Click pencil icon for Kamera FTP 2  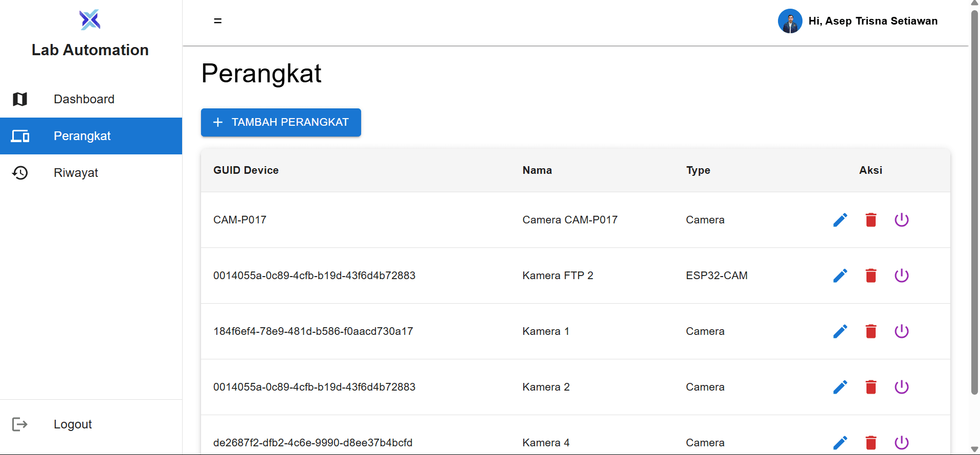pyautogui.click(x=840, y=276)
